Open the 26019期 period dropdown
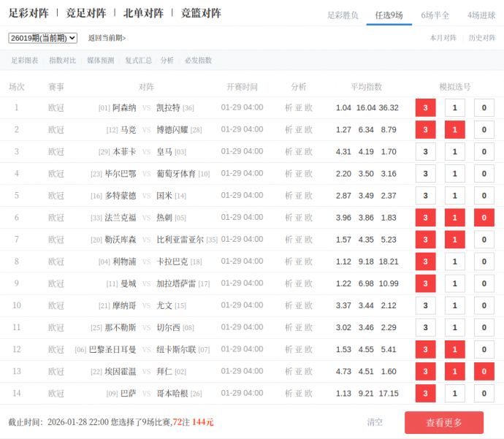504x439 pixels. tap(42, 38)
